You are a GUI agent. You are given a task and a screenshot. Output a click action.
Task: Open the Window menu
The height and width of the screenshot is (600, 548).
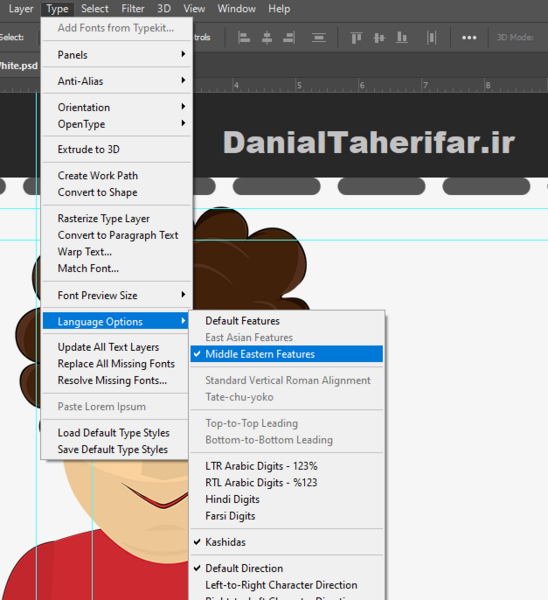pyautogui.click(x=236, y=8)
